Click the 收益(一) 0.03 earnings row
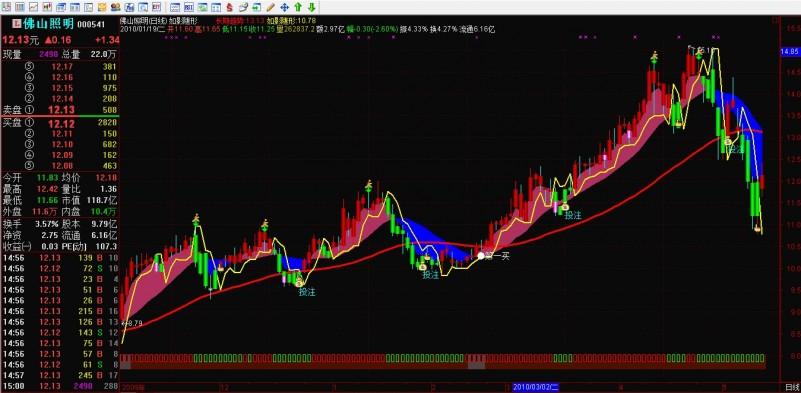801x393 pixels. pos(30,246)
